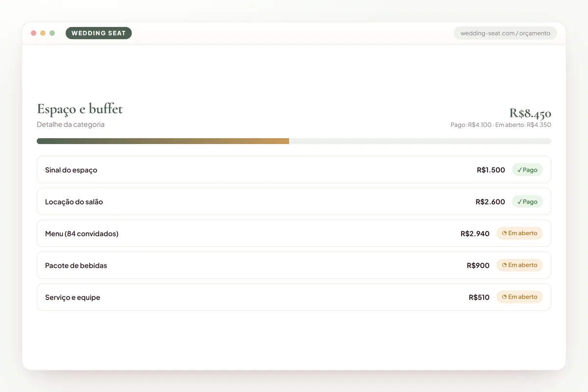Select the Menu (84 convidados) line item
This screenshot has height=392, width=588.
pyautogui.click(x=294, y=233)
